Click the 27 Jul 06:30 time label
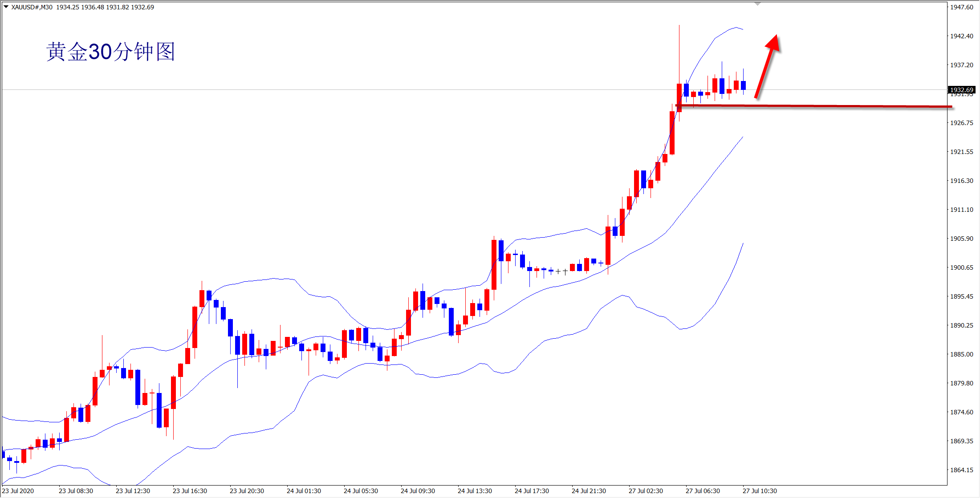 (x=703, y=491)
